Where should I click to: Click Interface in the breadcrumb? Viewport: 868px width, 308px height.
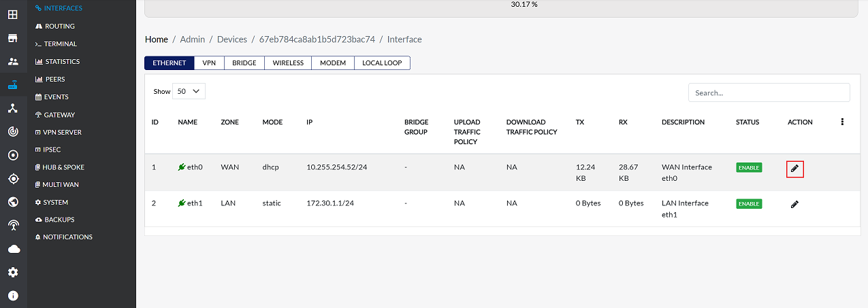click(x=404, y=39)
